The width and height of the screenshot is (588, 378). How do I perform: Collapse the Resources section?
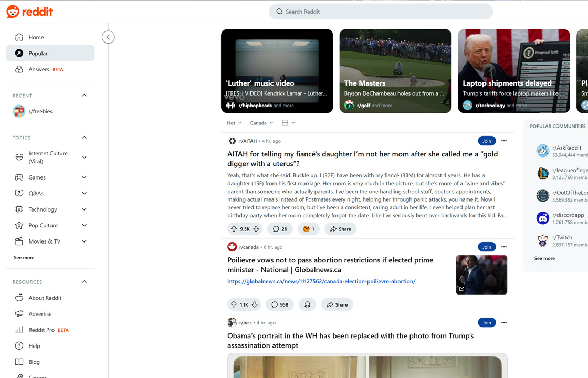tap(85, 281)
